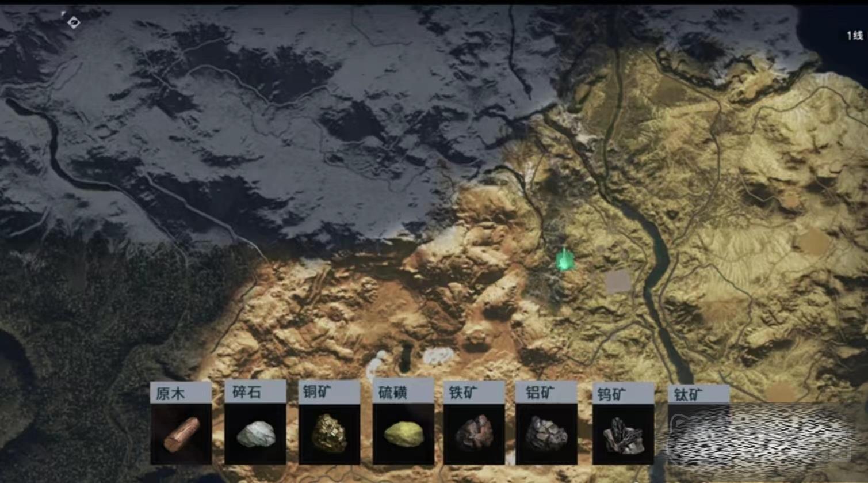Select the 铁矿 label tab
This screenshot has width=868, height=483.
(474, 392)
